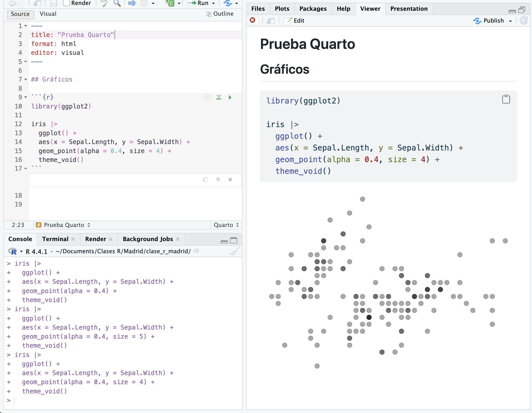Run current chunk with green play arrow
Image resolution: width=532 pixels, height=413 pixels.
click(x=230, y=98)
